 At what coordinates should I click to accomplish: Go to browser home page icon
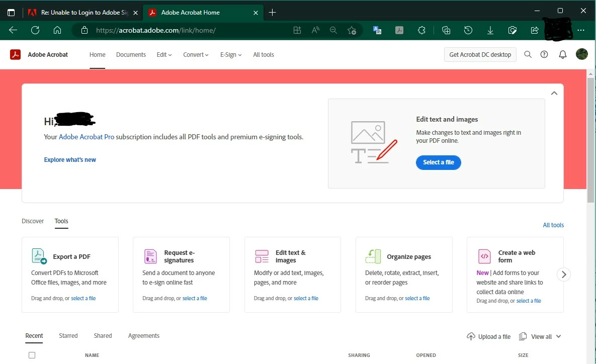tap(57, 30)
